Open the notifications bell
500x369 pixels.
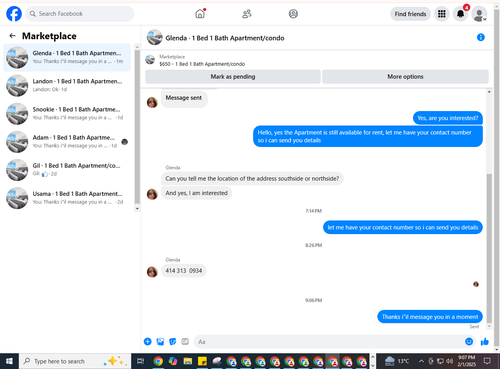(461, 14)
